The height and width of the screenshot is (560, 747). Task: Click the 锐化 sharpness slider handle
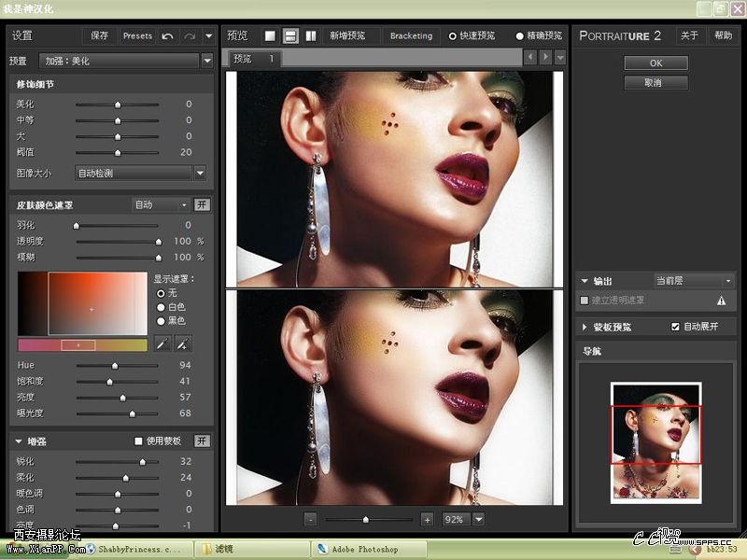(143, 461)
